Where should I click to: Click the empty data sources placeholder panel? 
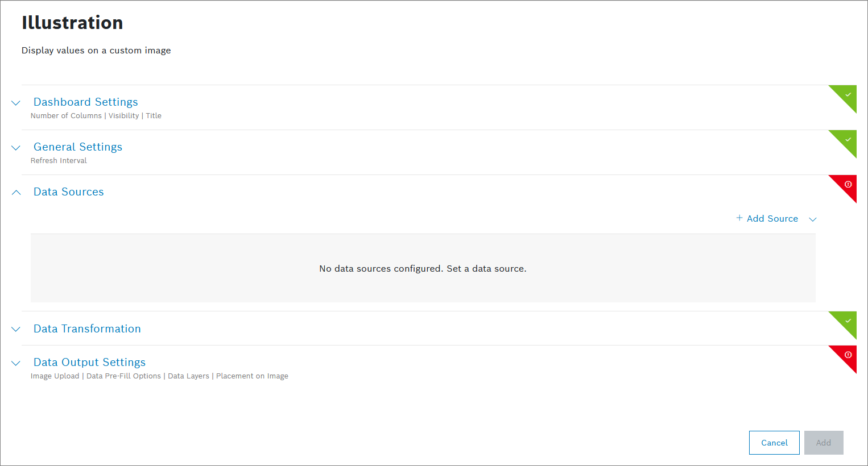423,268
